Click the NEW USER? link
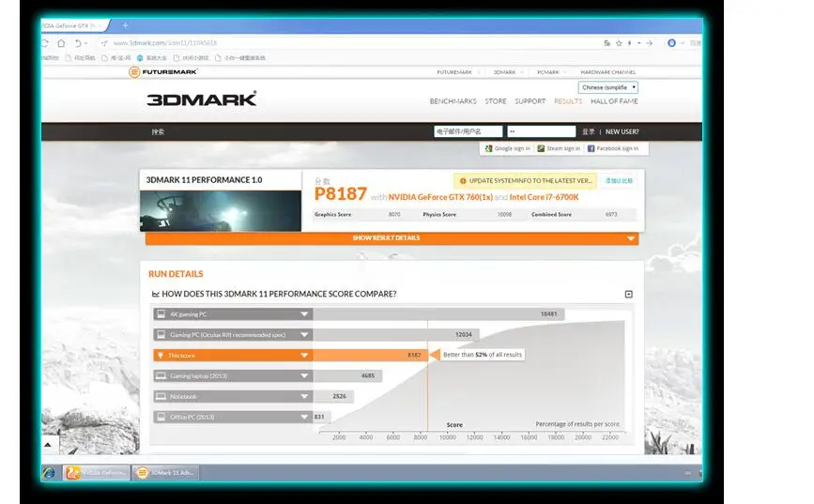814x504 pixels. coord(622,131)
